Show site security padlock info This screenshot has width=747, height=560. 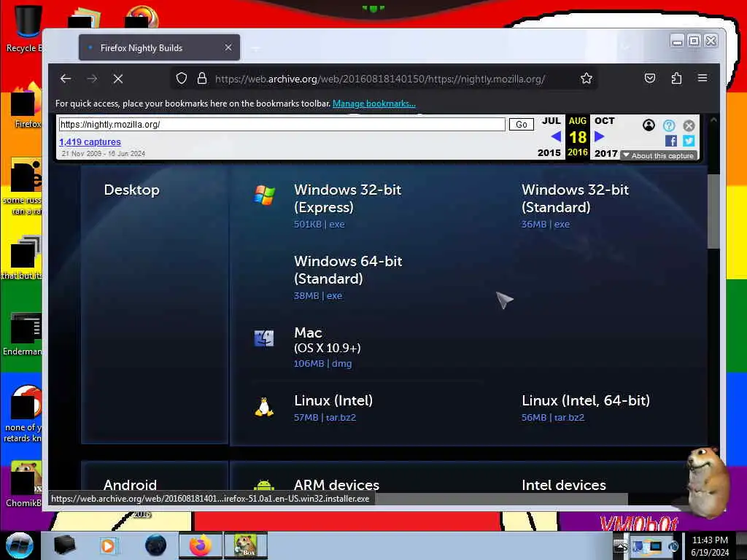(202, 78)
